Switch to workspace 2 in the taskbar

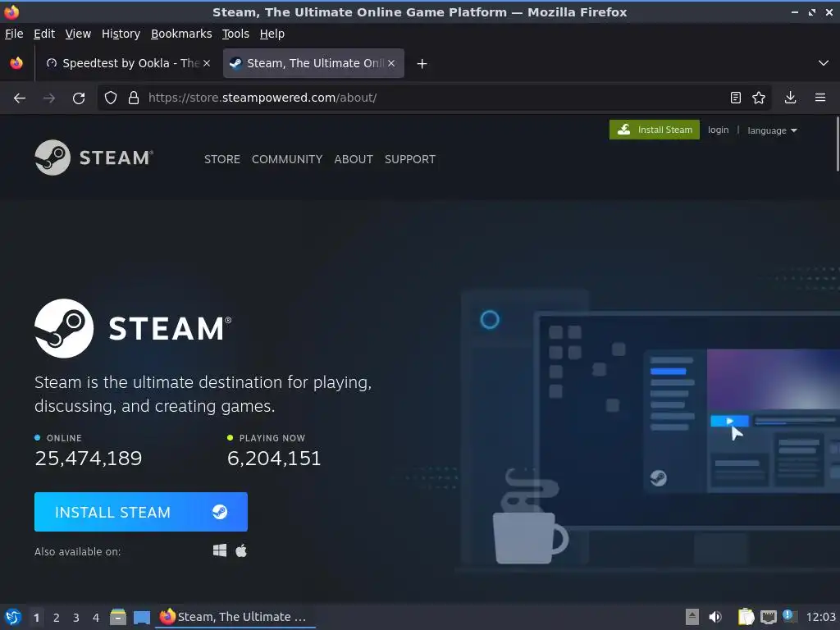point(57,618)
